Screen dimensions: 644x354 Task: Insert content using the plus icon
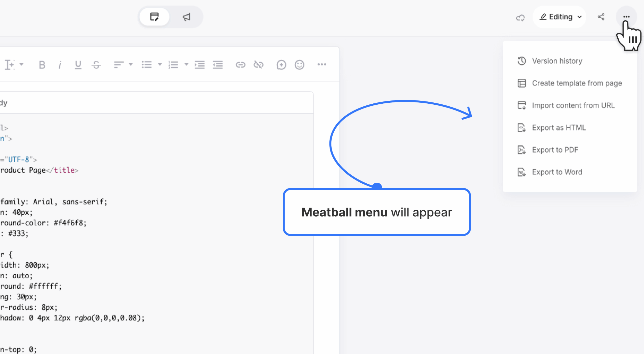(x=281, y=65)
